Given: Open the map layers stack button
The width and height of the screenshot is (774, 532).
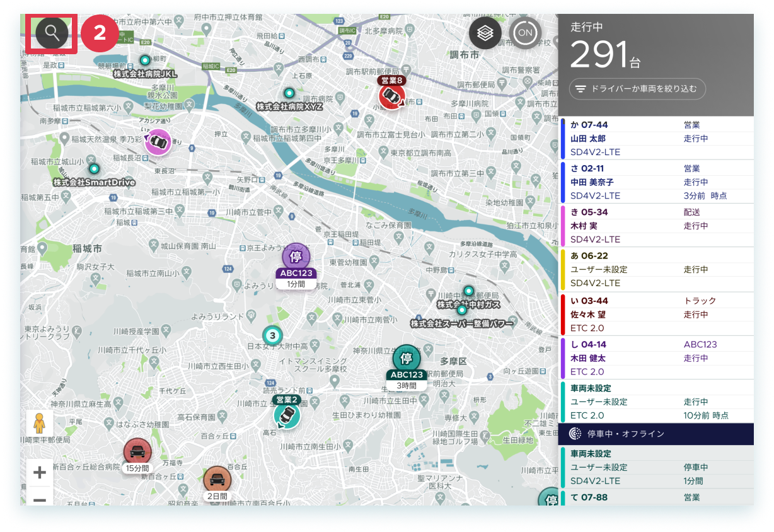Looking at the screenshot, I should coord(485,33).
